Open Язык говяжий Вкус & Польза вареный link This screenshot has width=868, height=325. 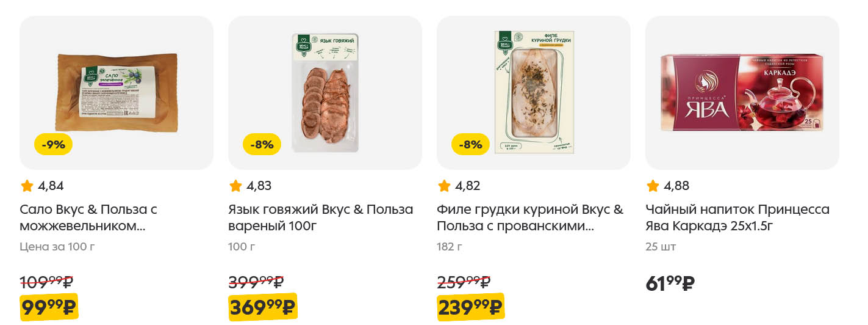click(x=321, y=218)
